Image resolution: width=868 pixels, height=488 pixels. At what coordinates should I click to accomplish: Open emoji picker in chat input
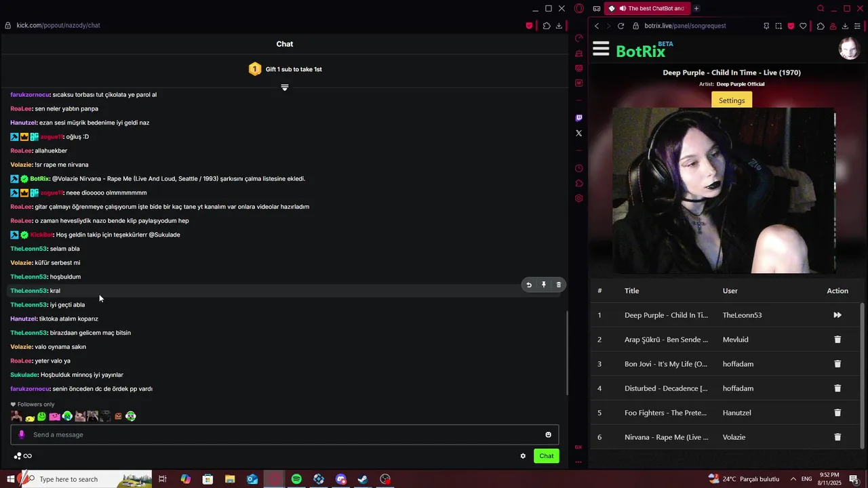[549, 434]
